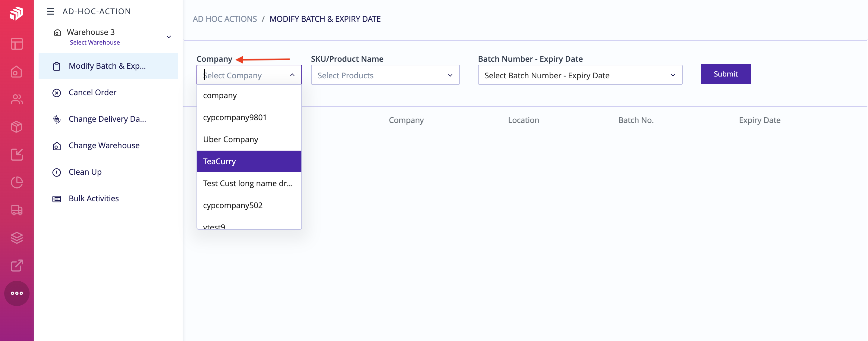The image size is (868, 341).
Task: Click the Submit button
Action: tap(725, 74)
